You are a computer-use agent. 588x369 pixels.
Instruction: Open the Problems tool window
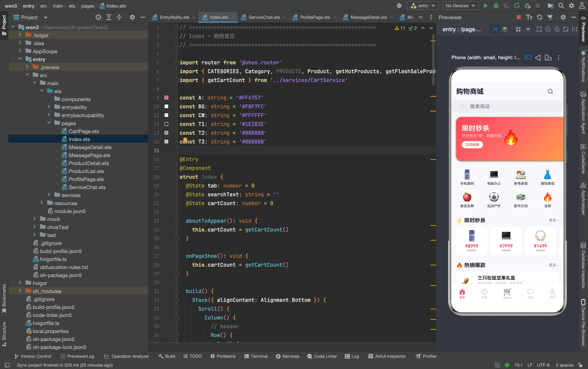click(x=223, y=356)
